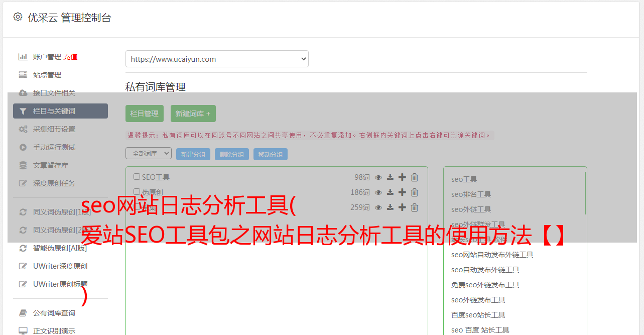Click the book icon for 公有词库查询
Image resolution: width=644 pixels, height=335 pixels.
23,313
